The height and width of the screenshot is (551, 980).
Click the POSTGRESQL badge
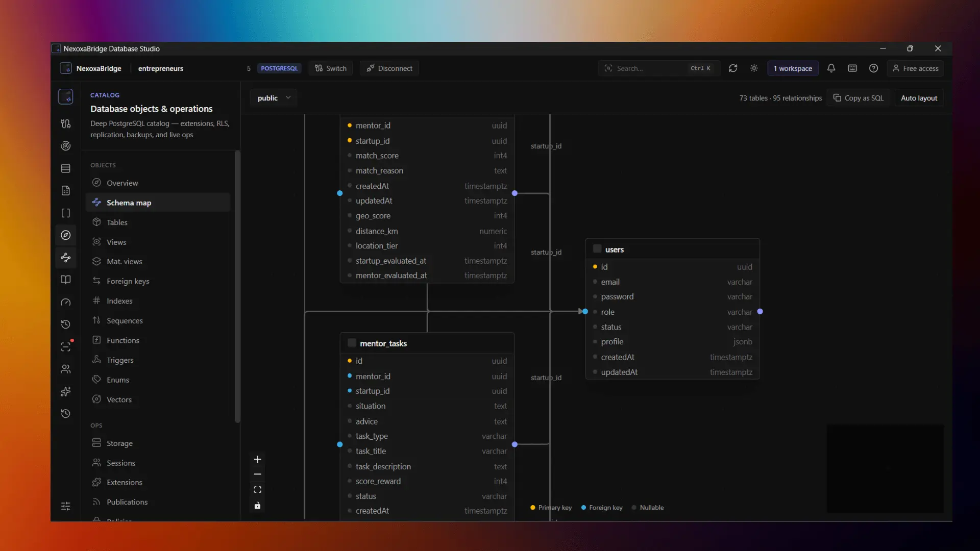point(279,68)
